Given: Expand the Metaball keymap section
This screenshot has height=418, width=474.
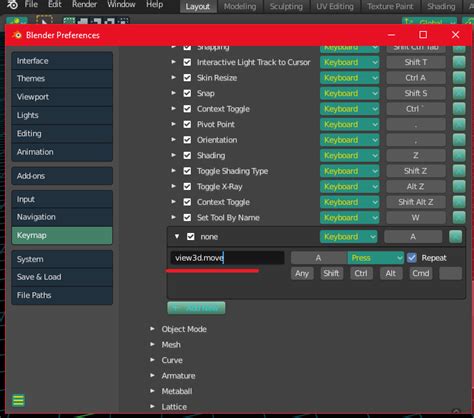Looking at the screenshot, I should click(152, 391).
